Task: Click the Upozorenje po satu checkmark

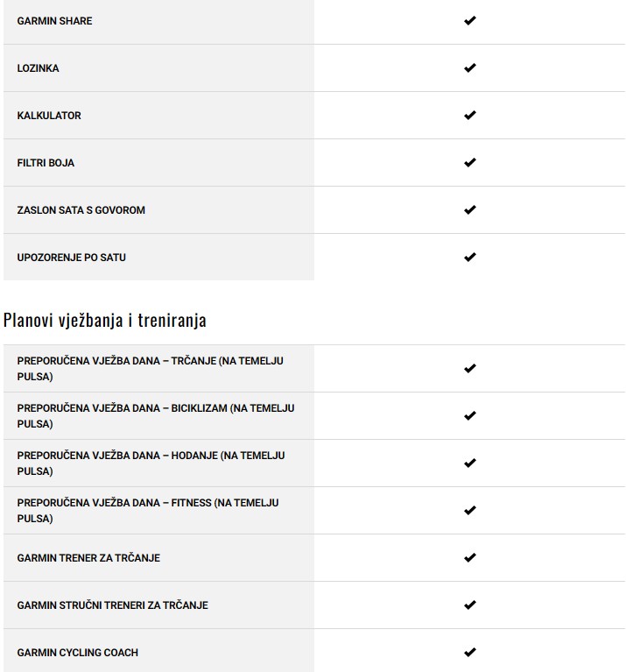Action: coord(469,258)
